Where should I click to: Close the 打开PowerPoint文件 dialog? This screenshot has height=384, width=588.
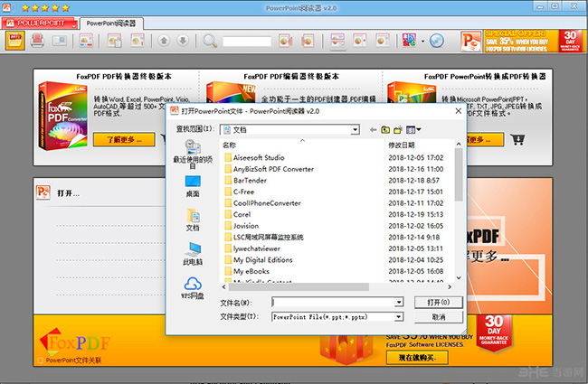[459, 111]
